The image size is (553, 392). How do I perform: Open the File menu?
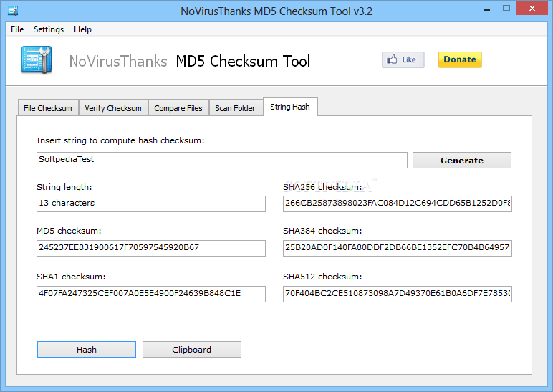coord(17,29)
